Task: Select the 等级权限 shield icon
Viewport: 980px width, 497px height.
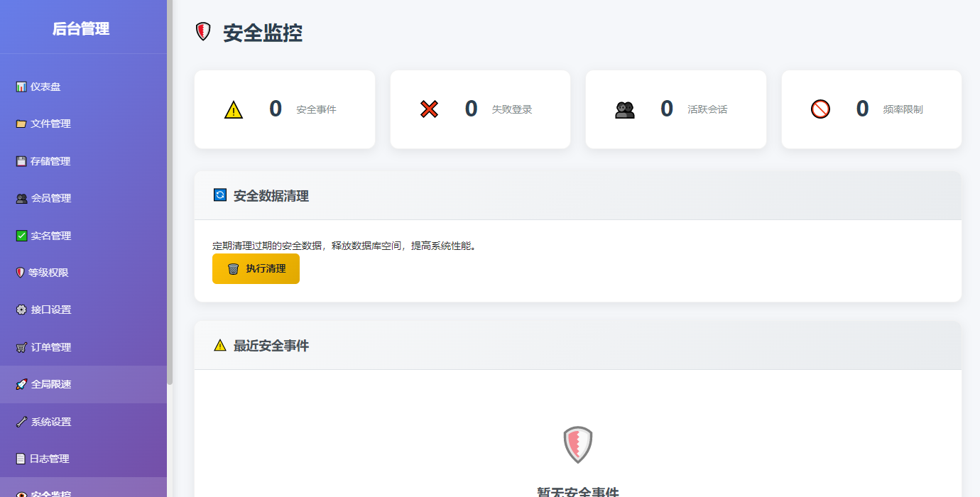Action: (21, 273)
